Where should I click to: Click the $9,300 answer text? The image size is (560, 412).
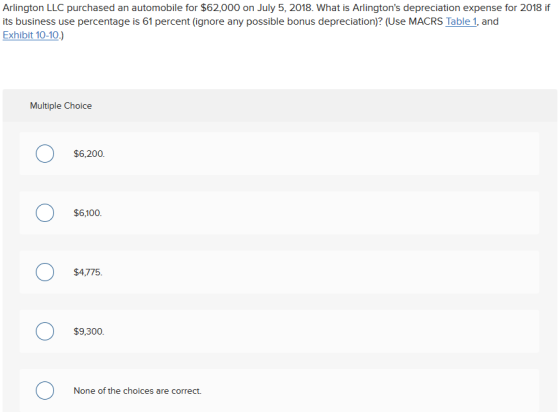(89, 332)
